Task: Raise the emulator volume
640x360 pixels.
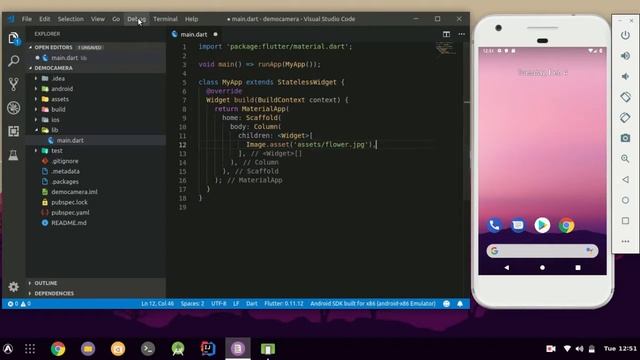Action: click(625, 56)
